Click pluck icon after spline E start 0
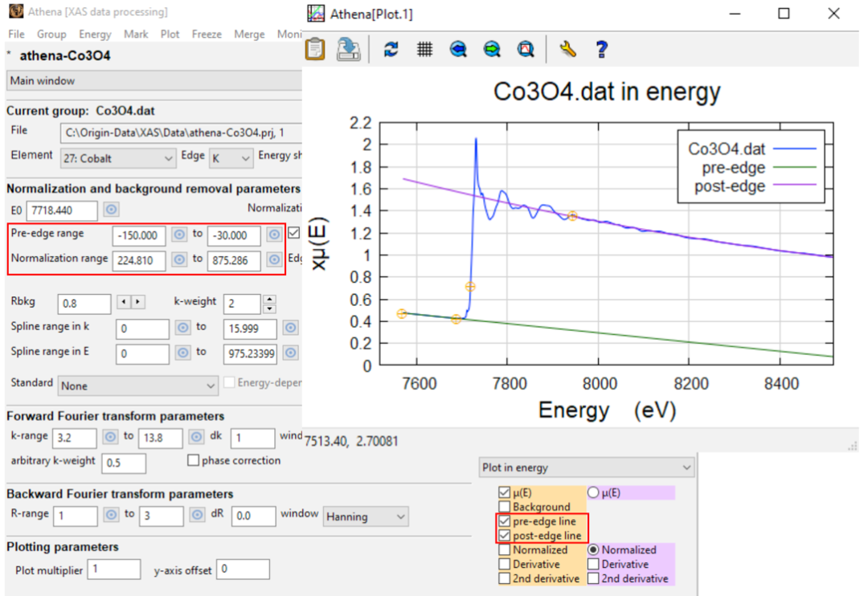Screen dimensions: 868x596 click(x=182, y=353)
